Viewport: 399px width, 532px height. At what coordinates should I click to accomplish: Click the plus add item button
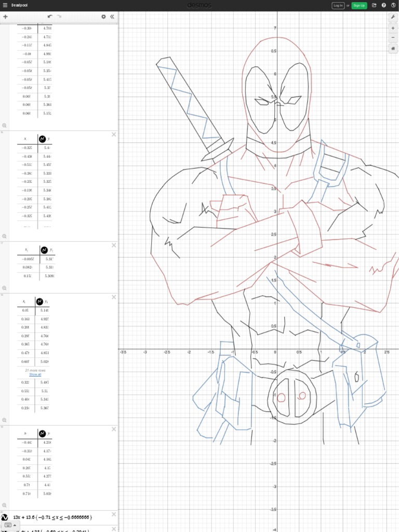5,17
